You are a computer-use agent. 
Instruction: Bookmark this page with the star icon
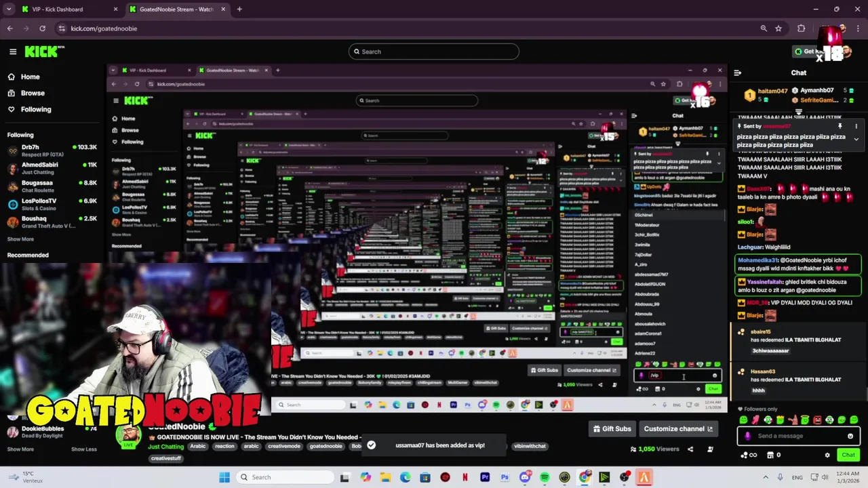pyautogui.click(x=778, y=28)
